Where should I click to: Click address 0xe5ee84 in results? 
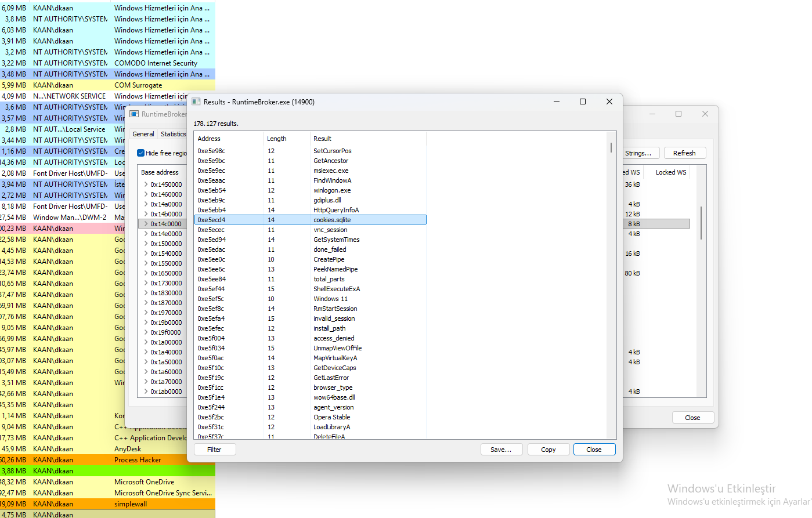tap(211, 279)
